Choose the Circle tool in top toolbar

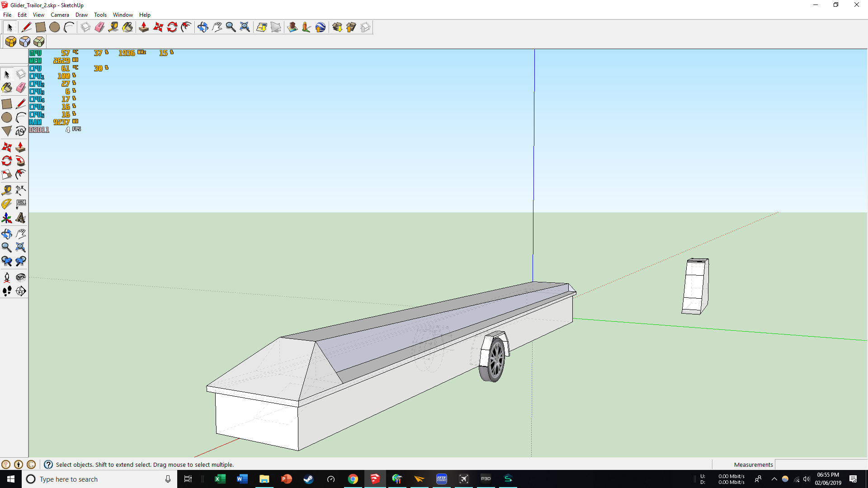55,28
